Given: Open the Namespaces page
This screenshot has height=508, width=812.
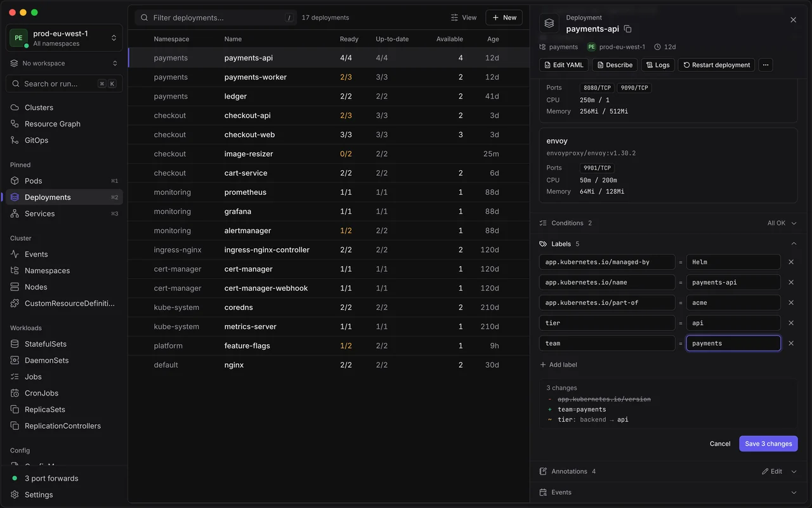Looking at the screenshot, I should tap(63, 271).
